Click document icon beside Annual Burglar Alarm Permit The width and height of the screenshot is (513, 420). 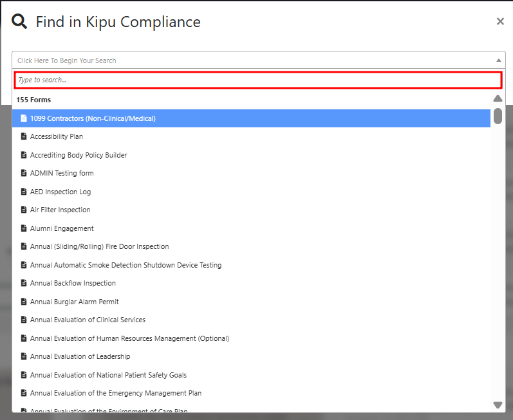pos(24,302)
